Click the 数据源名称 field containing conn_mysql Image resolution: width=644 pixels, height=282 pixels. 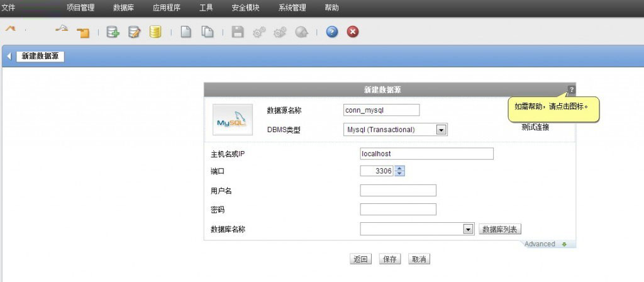(x=381, y=110)
